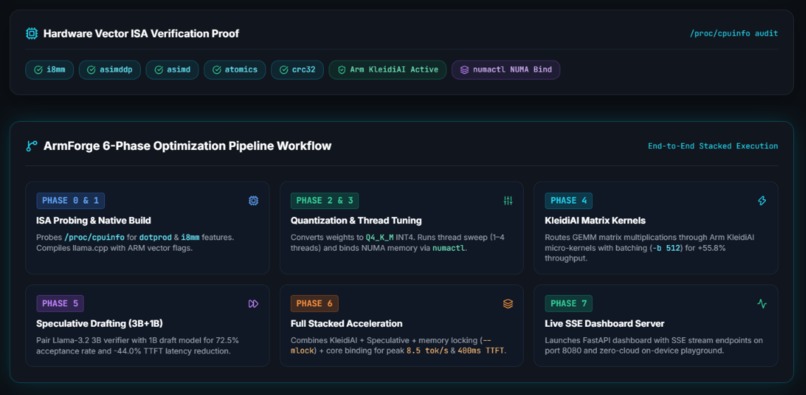This screenshot has width=806, height=395.
Task: Click the Quantization & Thread Tuning title
Action: (356, 221)
